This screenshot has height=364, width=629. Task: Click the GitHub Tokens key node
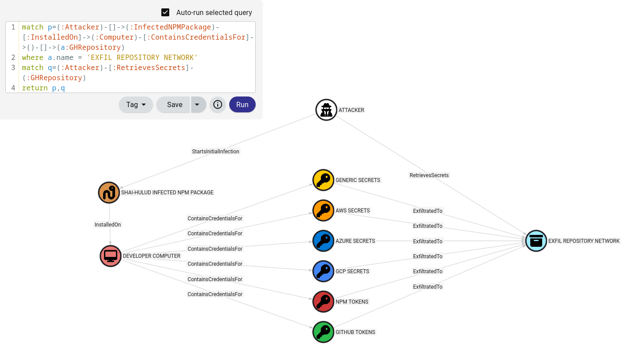pos(324,332)
